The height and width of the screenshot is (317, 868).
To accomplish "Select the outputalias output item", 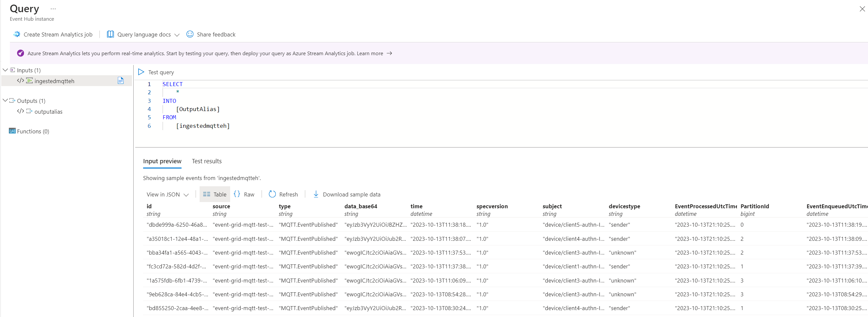I will [48, 112].
